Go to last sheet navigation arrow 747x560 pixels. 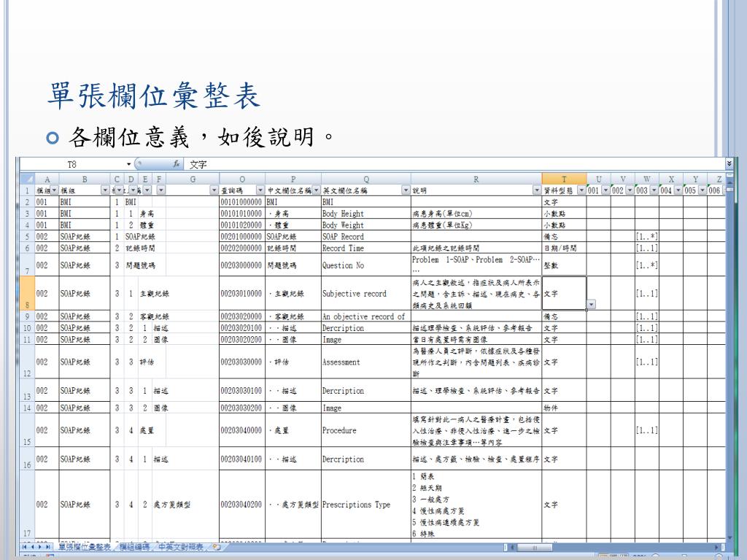coord(48,547)
